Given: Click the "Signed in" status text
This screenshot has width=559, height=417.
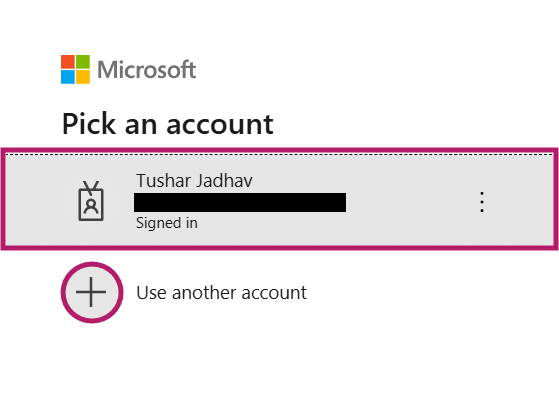Looking at the screenshot, I should pos(166,223).
